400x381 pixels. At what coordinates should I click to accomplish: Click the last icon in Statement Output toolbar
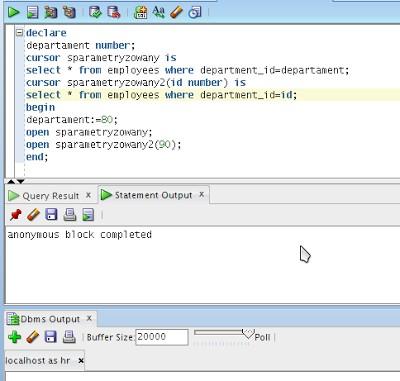pos(88,215)
